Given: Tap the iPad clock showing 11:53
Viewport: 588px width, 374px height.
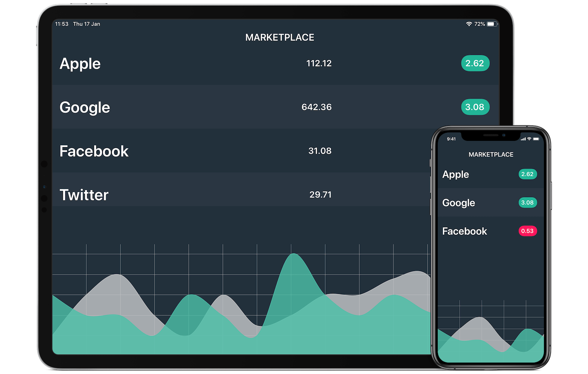Looking at the screenshot, I should pos(62,24).
